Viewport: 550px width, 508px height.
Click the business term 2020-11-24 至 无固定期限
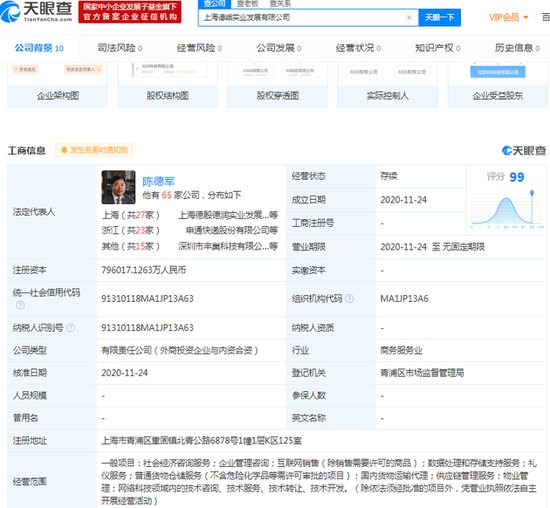click(x=432, y=247)
